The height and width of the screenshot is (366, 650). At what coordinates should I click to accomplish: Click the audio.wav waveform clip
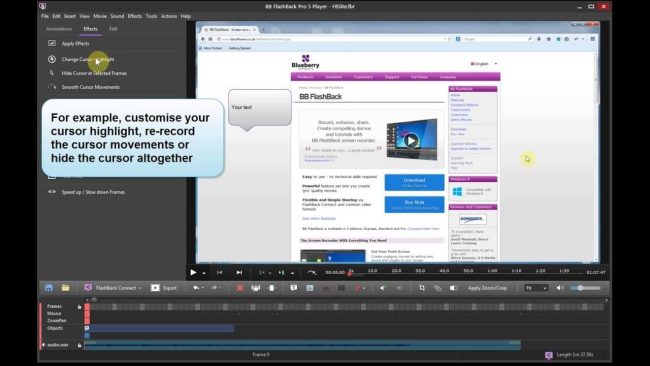point(303,345)
